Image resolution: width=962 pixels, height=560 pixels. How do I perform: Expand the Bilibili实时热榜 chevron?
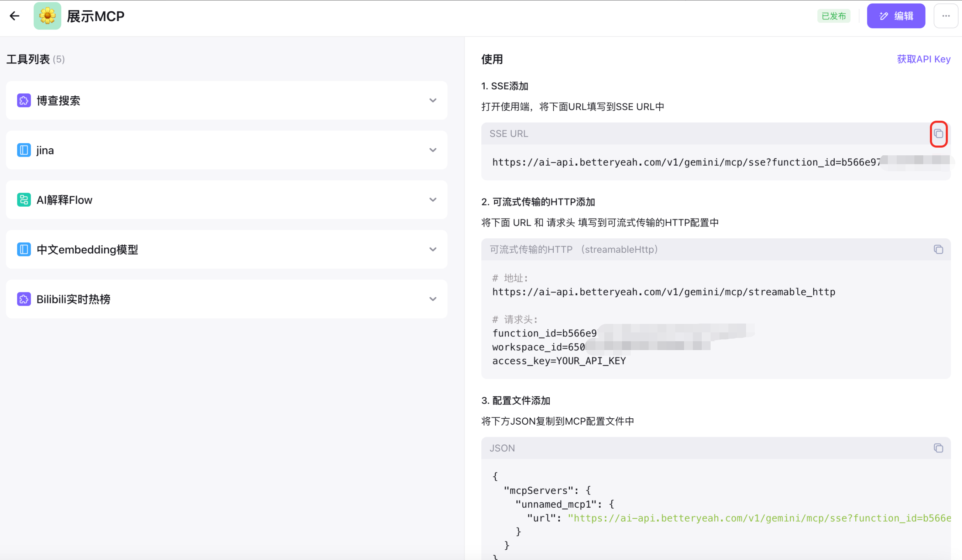[x=433, y=299]
